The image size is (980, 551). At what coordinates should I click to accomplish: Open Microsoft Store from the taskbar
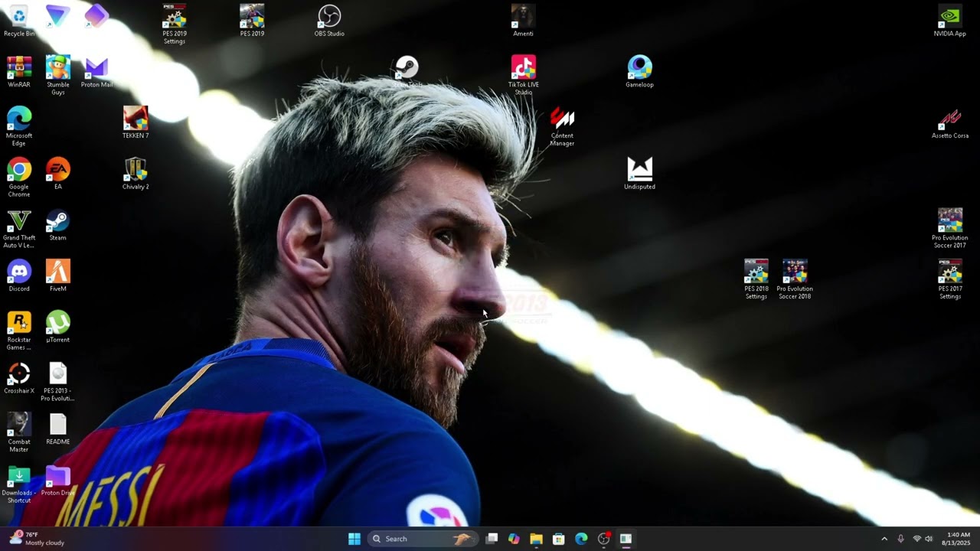point(559,539)
